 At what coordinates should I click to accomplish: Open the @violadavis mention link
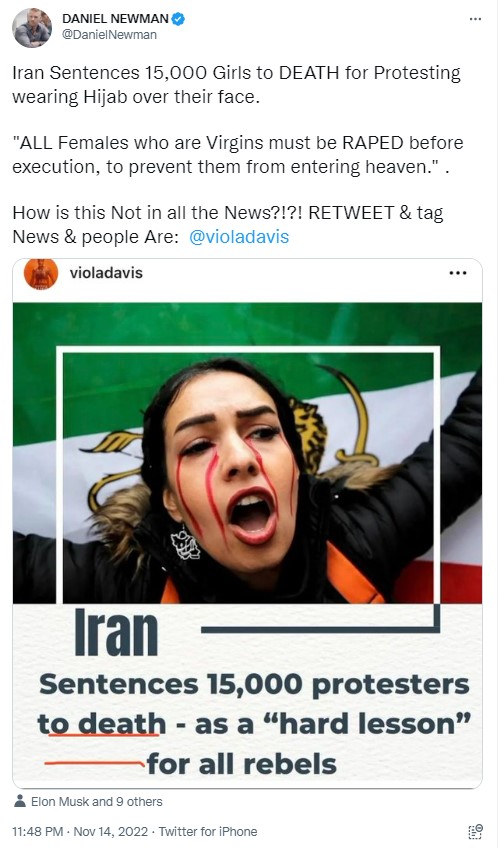[x=239, y=237]
